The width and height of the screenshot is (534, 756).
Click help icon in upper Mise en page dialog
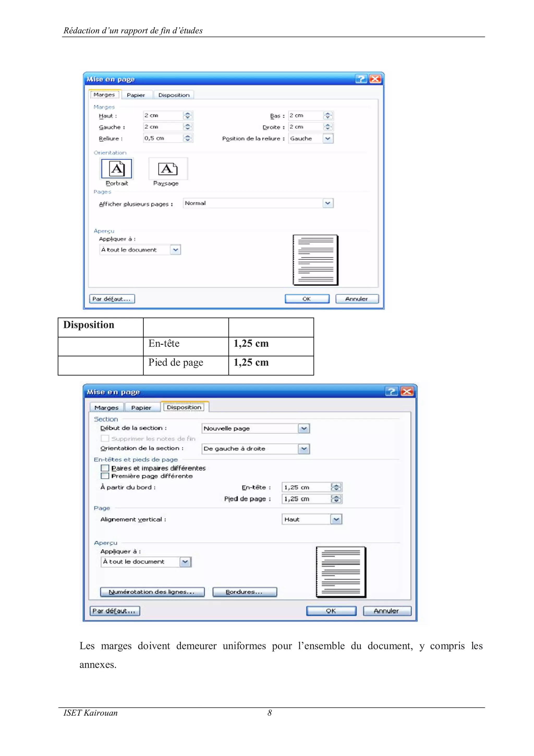point(361,79)
